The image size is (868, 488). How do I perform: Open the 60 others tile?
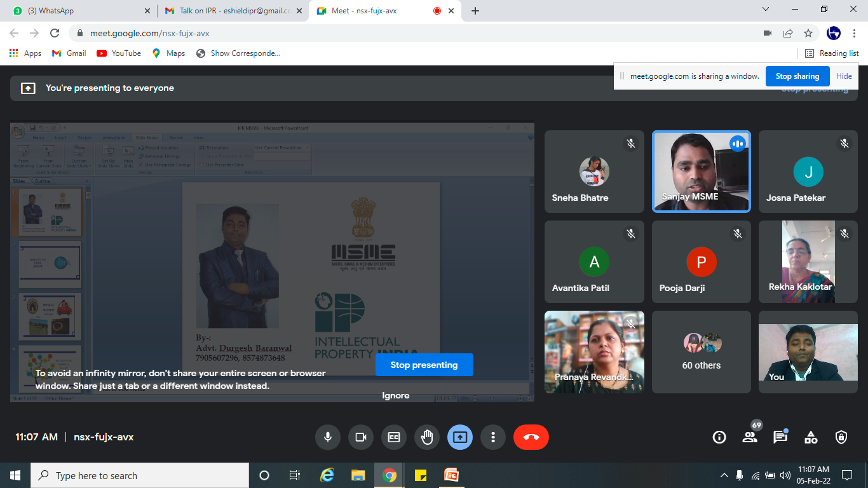702,352
